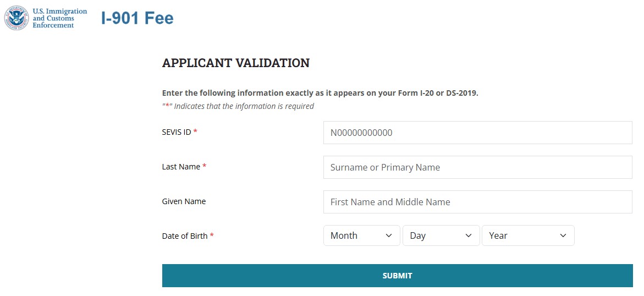Focus the SEVIS ID input field

[x=478, y=133]
